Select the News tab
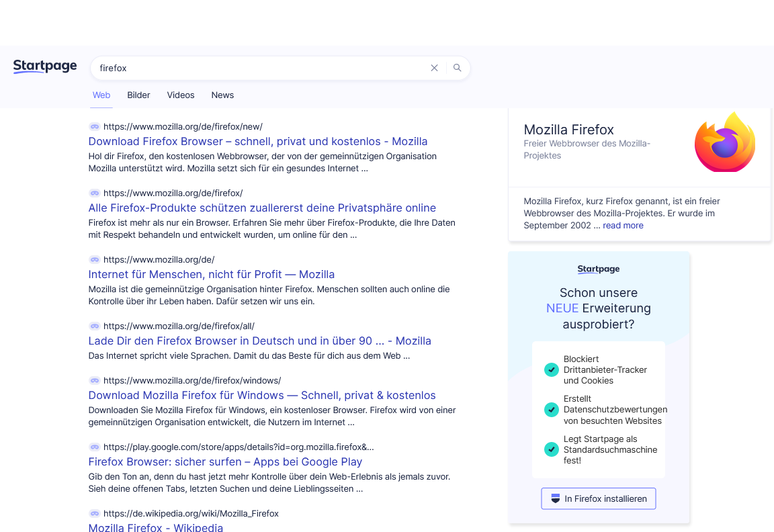 222,95
